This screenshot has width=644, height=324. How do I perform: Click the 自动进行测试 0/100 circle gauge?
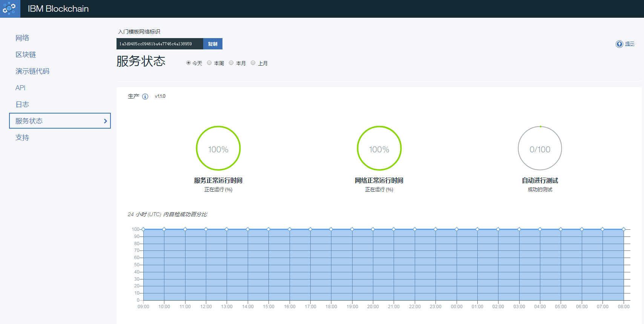pyautogui.click(x=540, y=148)
